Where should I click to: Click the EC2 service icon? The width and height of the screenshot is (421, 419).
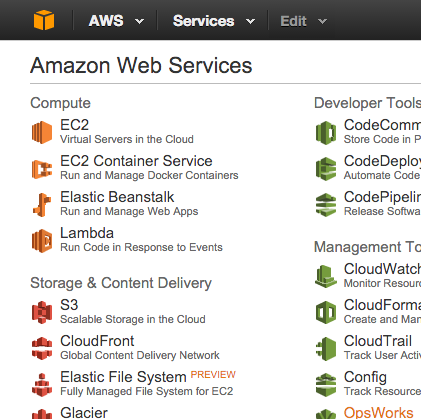42,132
